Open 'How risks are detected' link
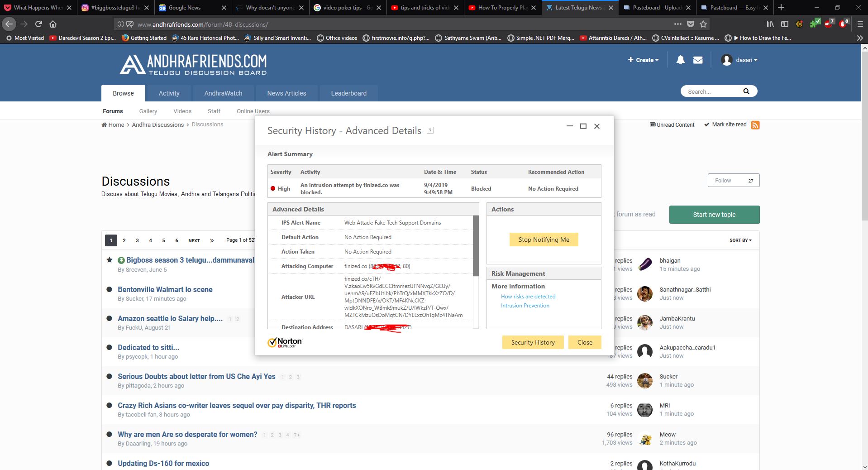The width and height of the screenshot is (868, 470). coord(528,297)
